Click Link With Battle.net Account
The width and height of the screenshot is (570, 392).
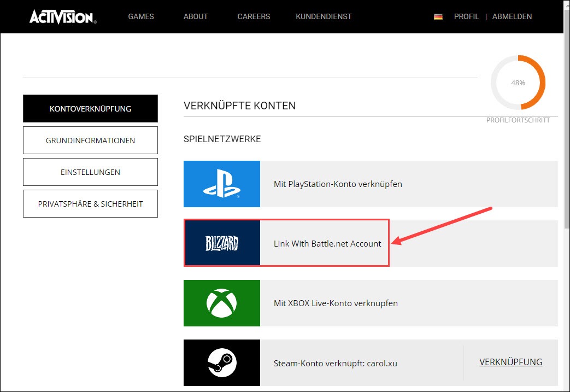[327, 244]
